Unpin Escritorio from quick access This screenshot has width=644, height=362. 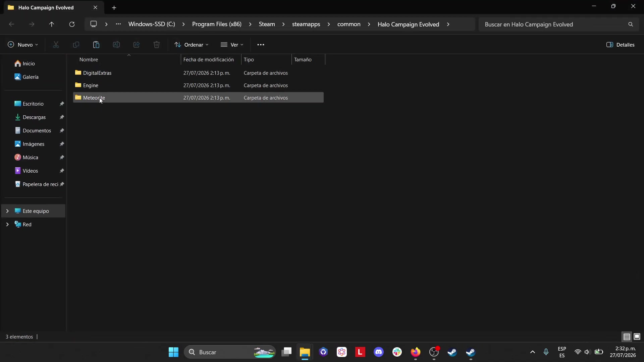click(x=62, y=104)
